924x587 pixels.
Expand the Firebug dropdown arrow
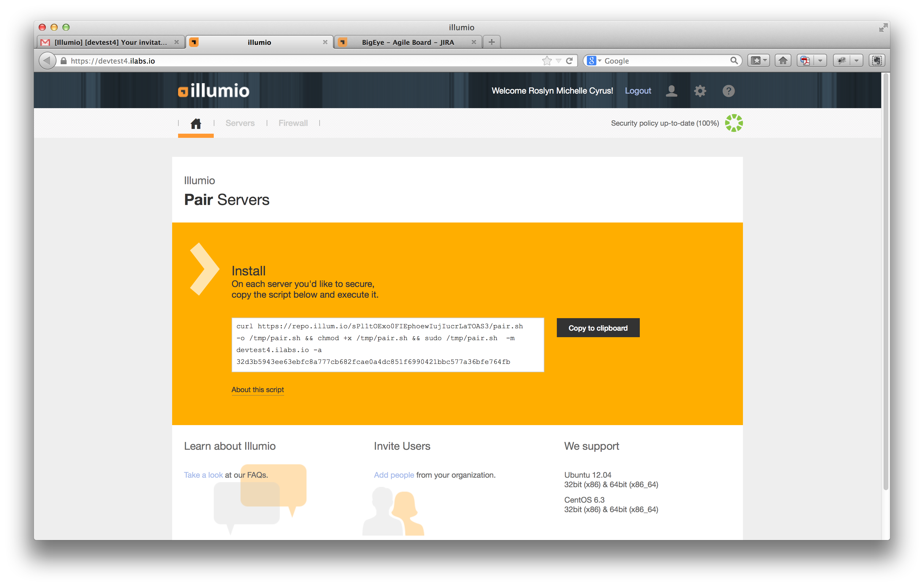tap(857, 61)
